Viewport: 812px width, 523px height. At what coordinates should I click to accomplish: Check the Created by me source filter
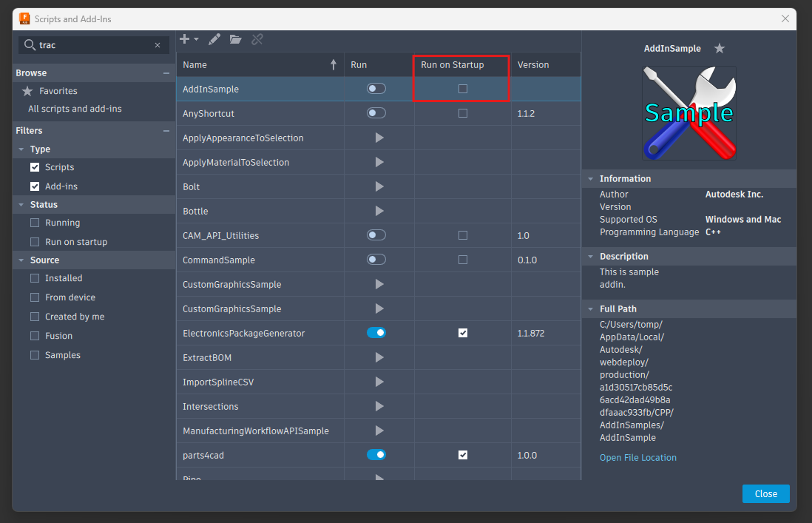pos(35,317)
